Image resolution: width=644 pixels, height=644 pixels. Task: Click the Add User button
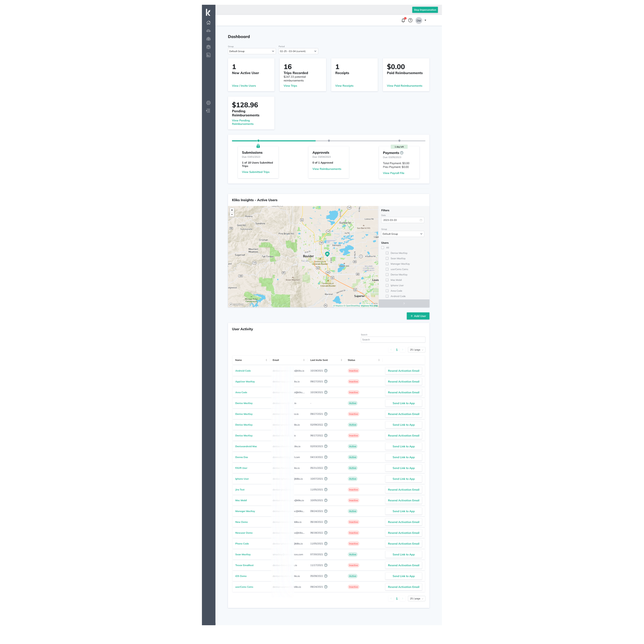[x=418, y=316]
